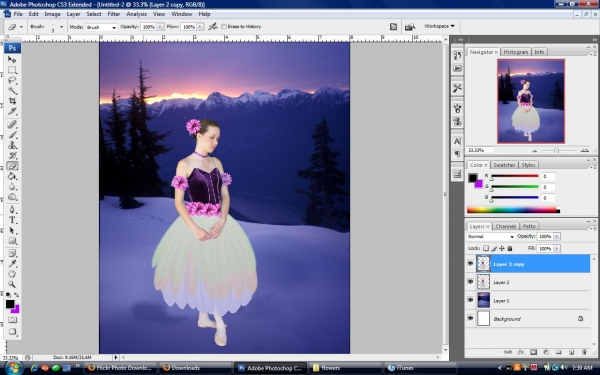Screen dimensions: 600x375
Task: Open the Workspace dropdown
Action: pyautogui.click(x=439, y=26)
